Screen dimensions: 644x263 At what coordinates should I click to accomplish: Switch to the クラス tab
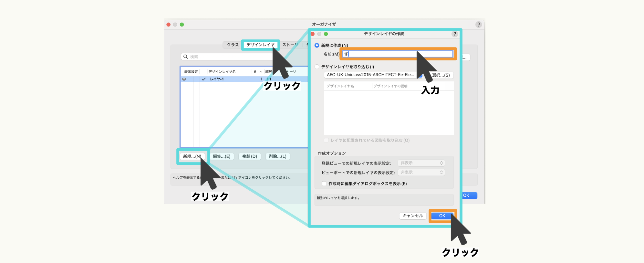click(x=233, y=45)
